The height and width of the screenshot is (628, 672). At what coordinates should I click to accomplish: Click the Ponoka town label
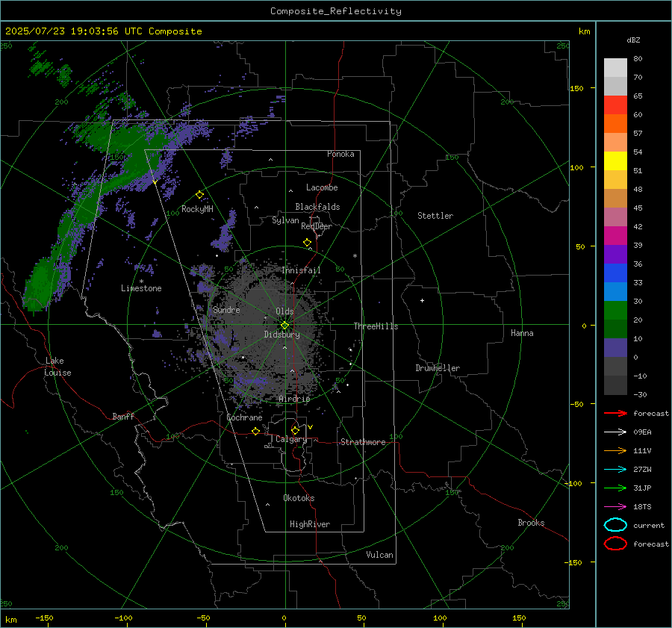coord(340,154)
